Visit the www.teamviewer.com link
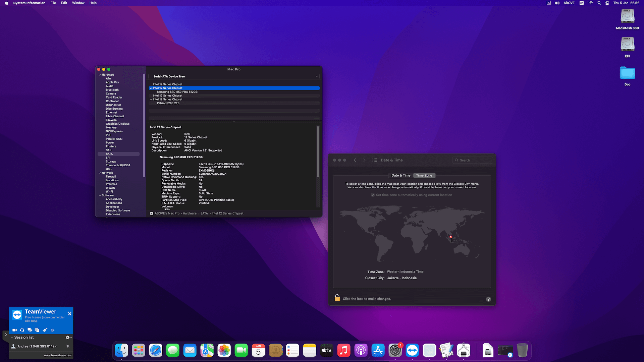The height and width of the screenshot is (362, 644). tap(58, 355)
